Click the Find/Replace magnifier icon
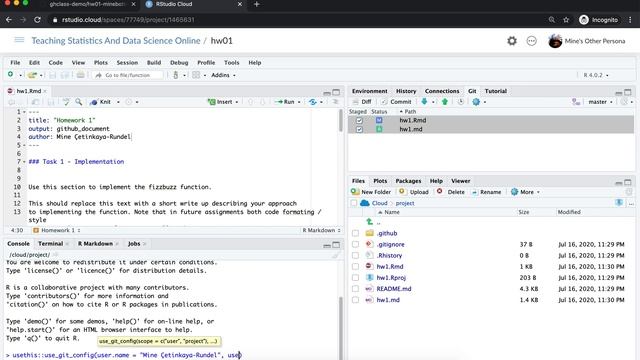This screenshot has width=640, height=360. pyautogui.click(x=78, y=102)
